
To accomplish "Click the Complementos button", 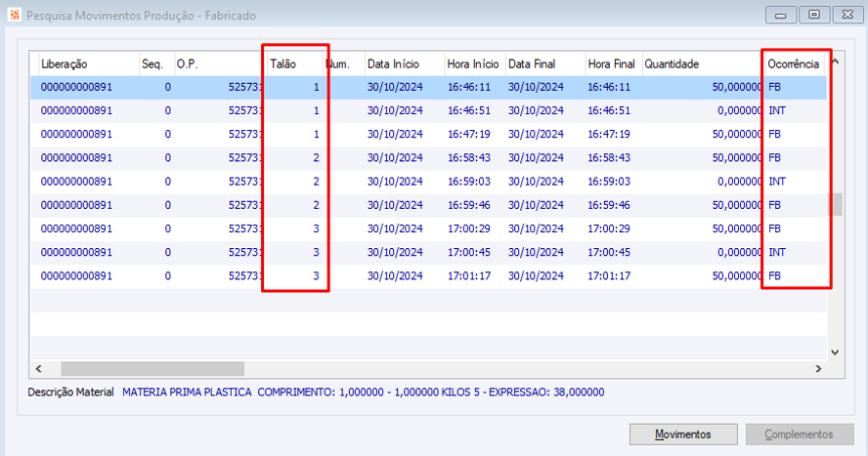I will pos(799,435).
